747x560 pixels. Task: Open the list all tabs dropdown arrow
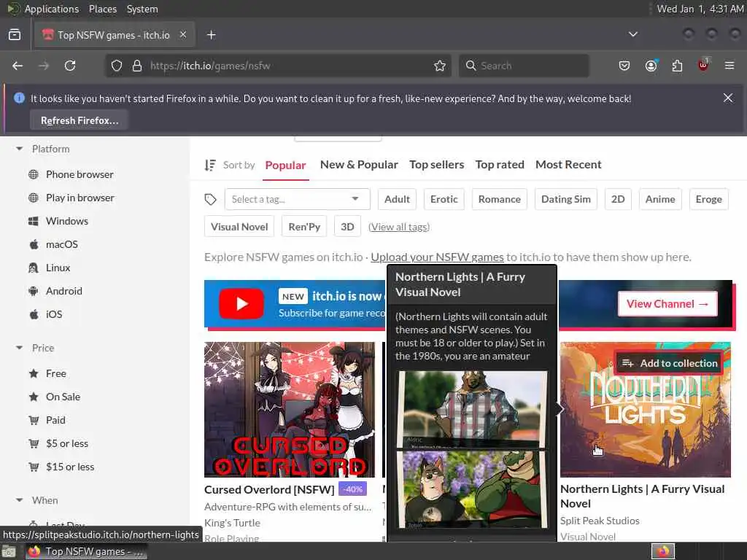click(x=632, y=34)
